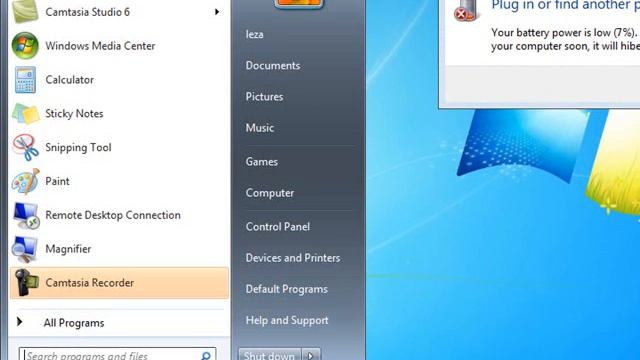Image resolution: width=640 pixels, height=360 pixels.
Task: Click the low battery message text
Action: click(x=565, y=39)
